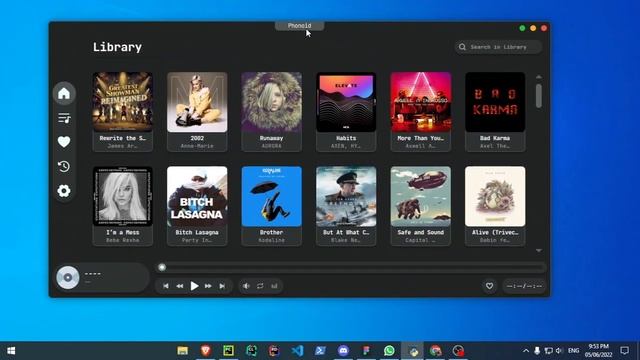
Task: Click the library scrollbar thumb
Action: [539, 96]
